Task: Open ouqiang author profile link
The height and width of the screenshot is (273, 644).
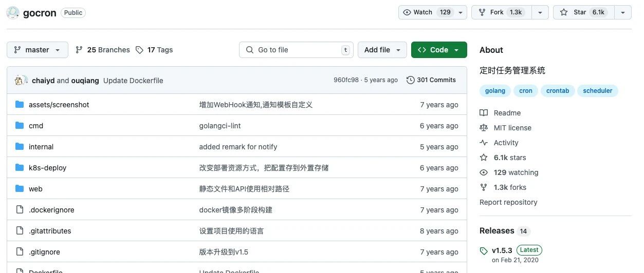Action: tap(85, 81)
